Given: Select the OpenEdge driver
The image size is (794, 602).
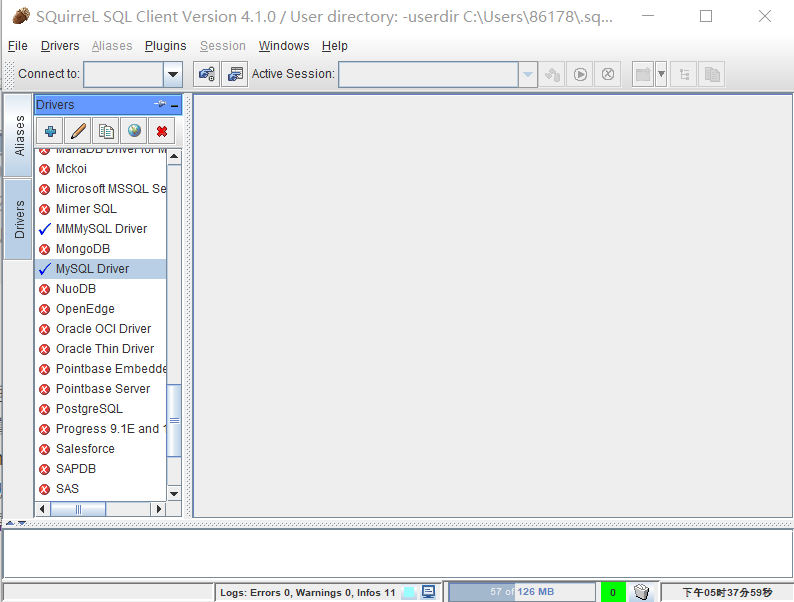Looking at the screenshot, I should click(x=101, y=309).
